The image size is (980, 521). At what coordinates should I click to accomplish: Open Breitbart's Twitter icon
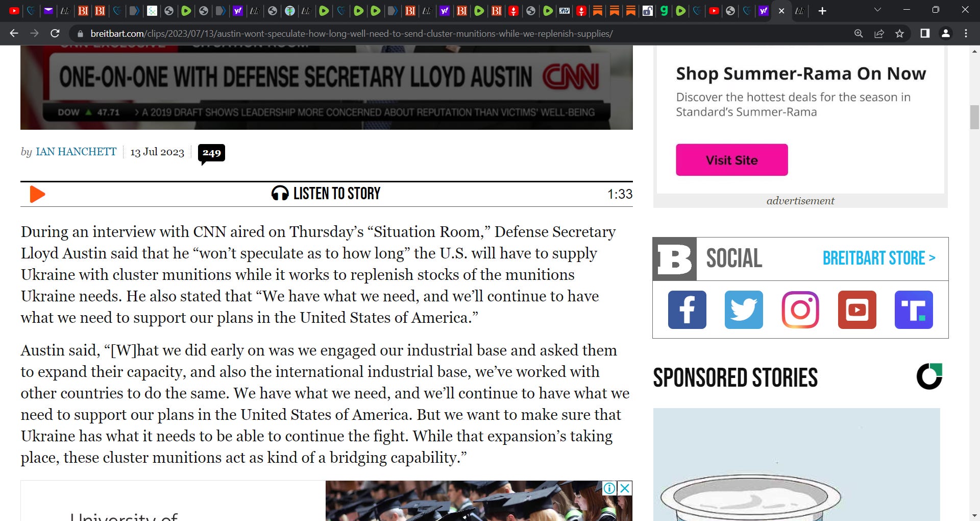[x=744, y=310]
